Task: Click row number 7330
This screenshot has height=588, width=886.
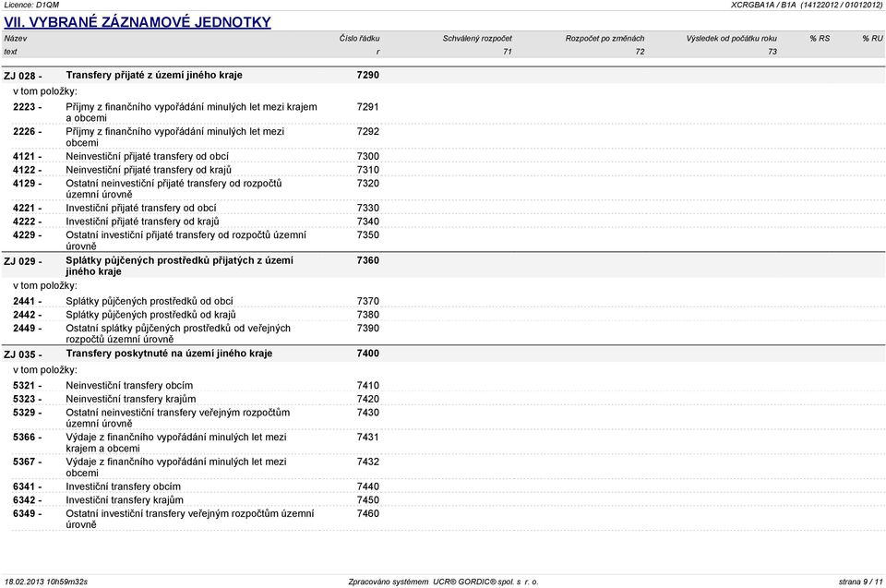Action: pos(368,208)
